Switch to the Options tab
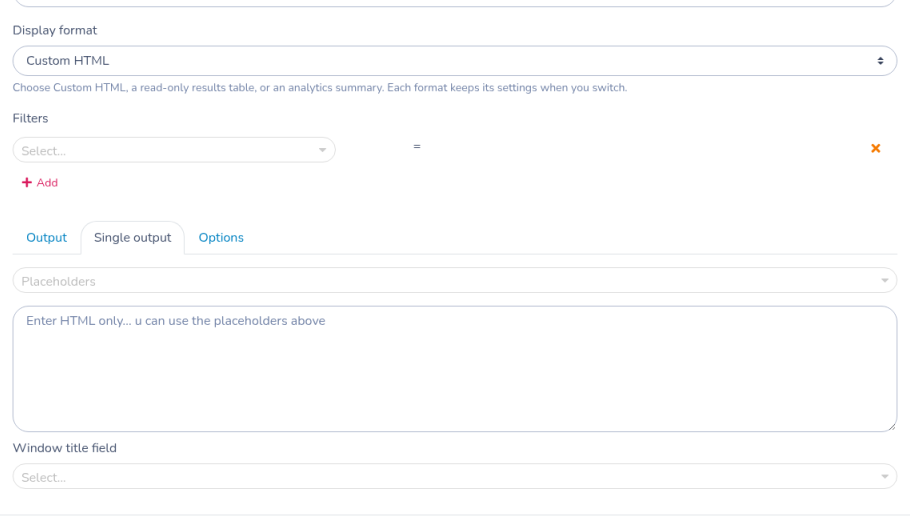The image size is (910, 525). pos(221,238)
